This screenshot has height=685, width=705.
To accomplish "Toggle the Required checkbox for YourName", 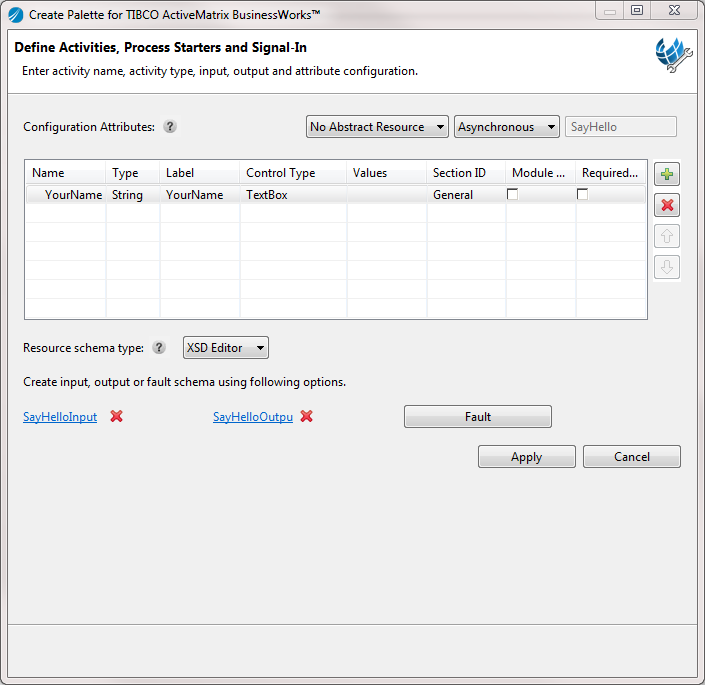I will click(x=582, y=194).
